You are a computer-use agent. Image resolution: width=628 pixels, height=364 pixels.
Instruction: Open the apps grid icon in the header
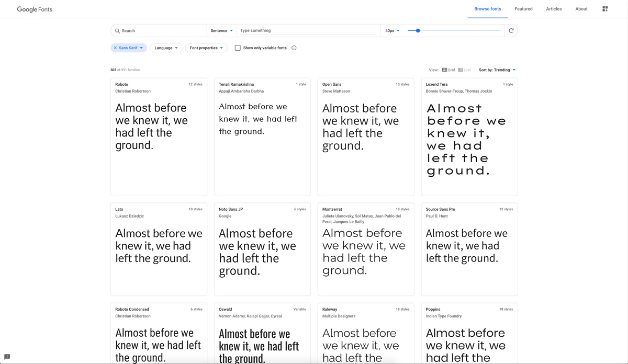point(605,8)
